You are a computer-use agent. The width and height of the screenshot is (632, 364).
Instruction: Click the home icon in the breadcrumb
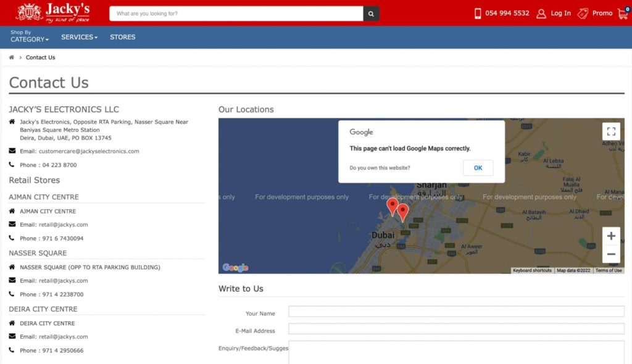(x=11, y=57)
